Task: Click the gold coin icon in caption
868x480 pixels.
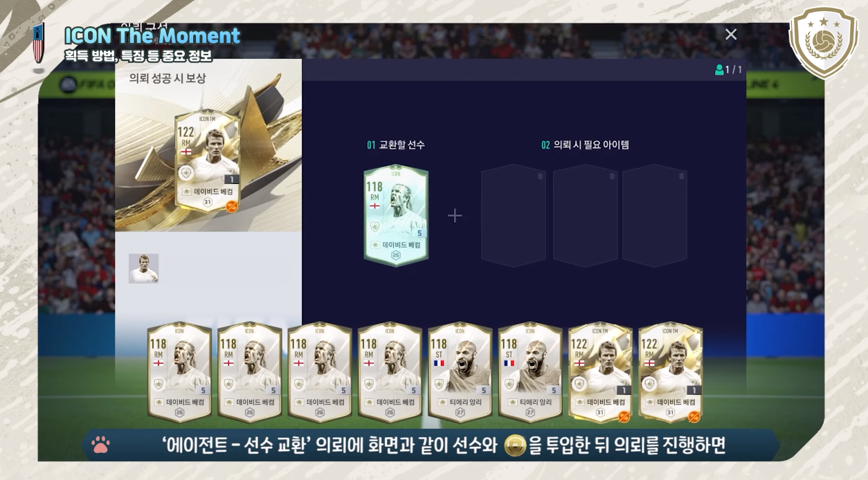Action: click(x=514, y=446)
